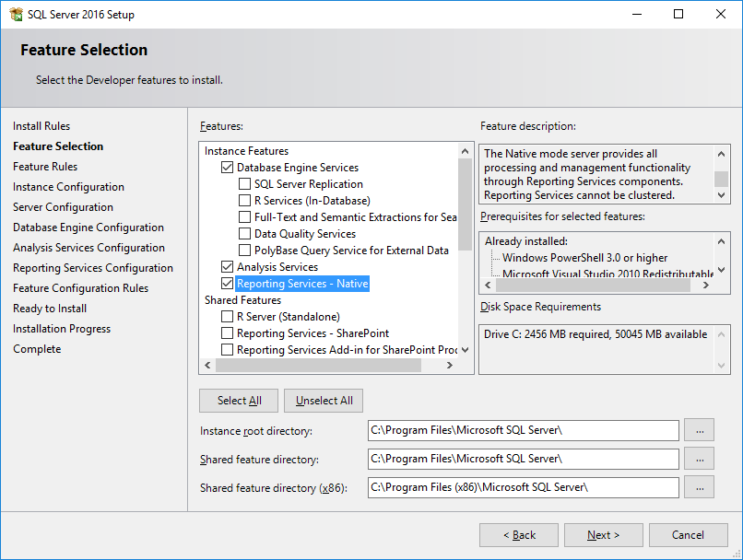Select Feature Selection step in sidebar
The height and width of the screenshot is (560, 743).
click(x=58, y=146)
